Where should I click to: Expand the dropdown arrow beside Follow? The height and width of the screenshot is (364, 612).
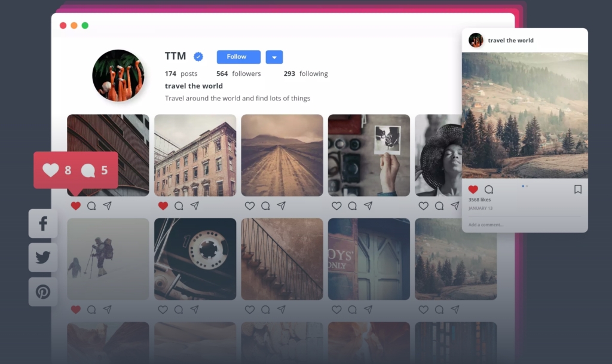274,57
